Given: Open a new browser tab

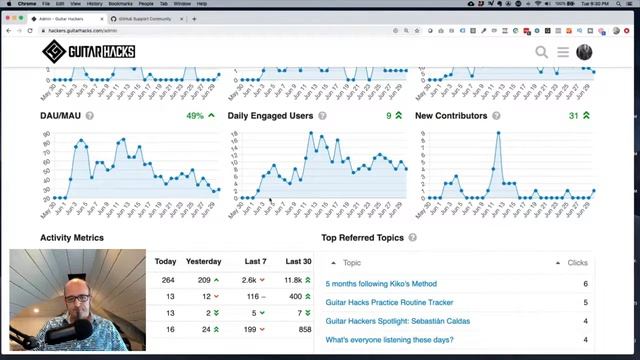Looking at the screenshot, I should click(x=194, y=19).
